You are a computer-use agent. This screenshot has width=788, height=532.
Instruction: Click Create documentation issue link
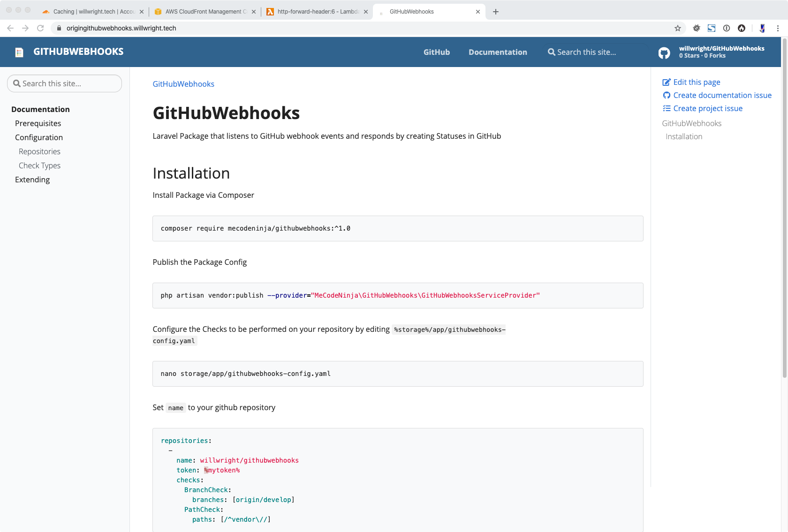722,95
